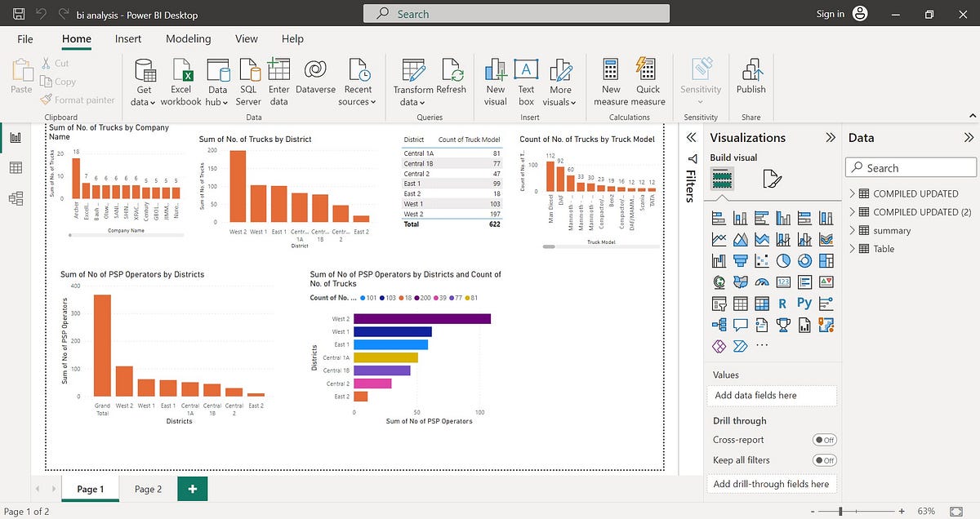Open Page 2 of the report
Image resolution: width=980 pixels, height=519 pixels.
(148, 488)
